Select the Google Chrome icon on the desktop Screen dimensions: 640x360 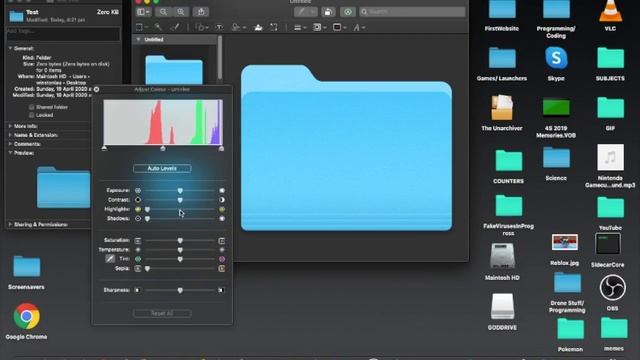pyautogui.click(x=27, y=316)
